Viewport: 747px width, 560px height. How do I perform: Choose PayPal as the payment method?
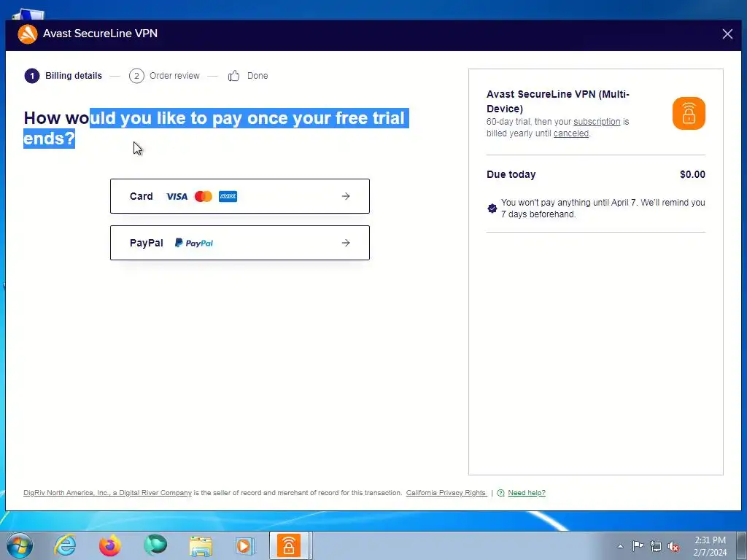click(239, 243)
